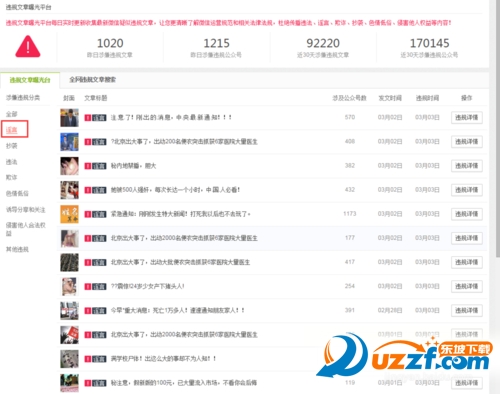The height and width of the screenshot is (394, 500).
Task: Click the red 谣言 tag on first article
Action: pos(95,118)
